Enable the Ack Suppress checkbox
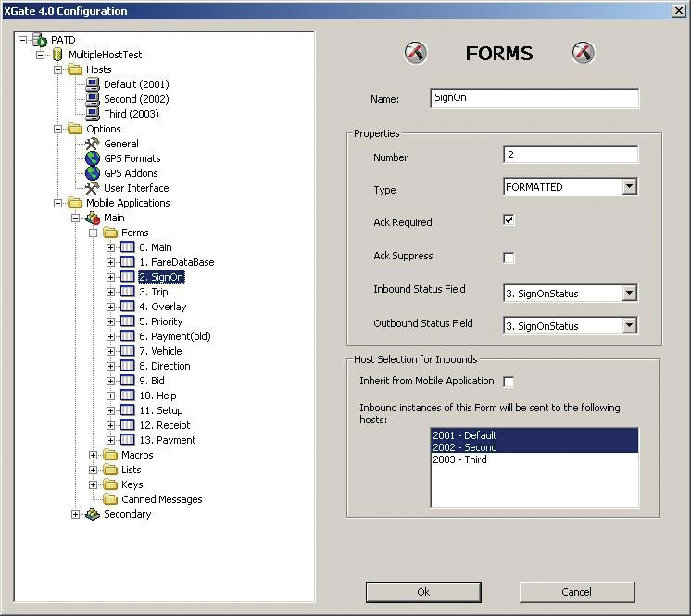 click(x=509, y=258)
